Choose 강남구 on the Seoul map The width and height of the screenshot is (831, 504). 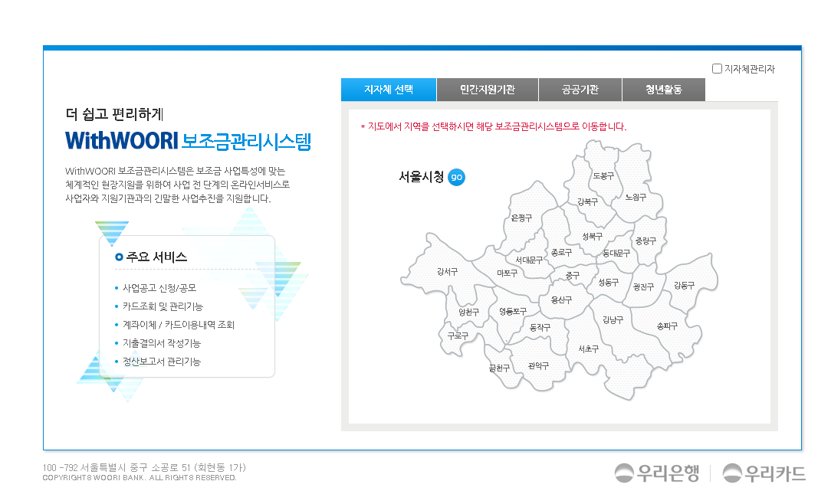[x=613, y=319]
